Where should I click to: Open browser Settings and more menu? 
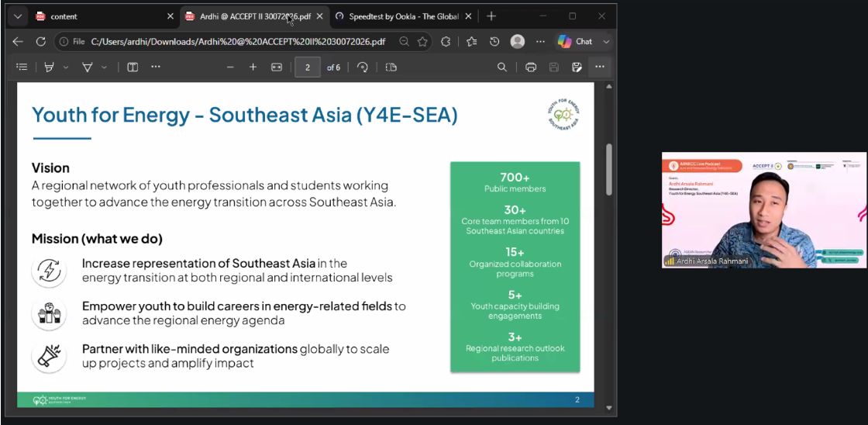(x=540, y=42)
